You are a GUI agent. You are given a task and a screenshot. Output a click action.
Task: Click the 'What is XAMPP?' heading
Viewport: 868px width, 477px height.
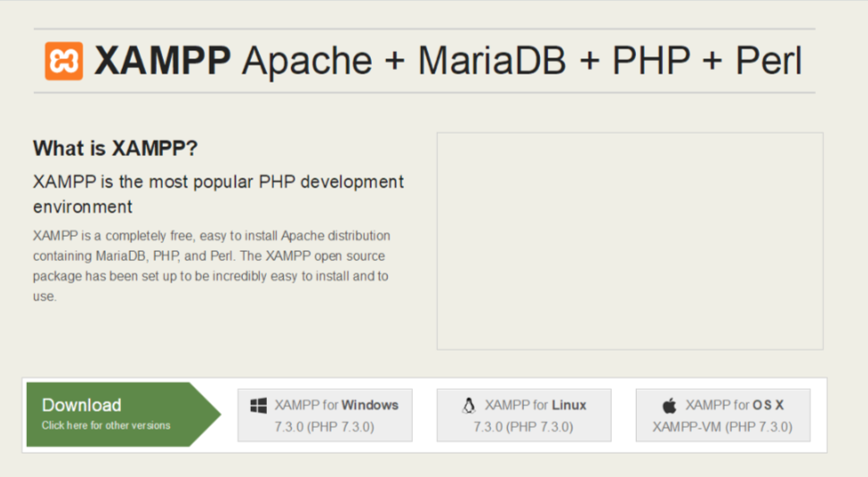point(116,148)
